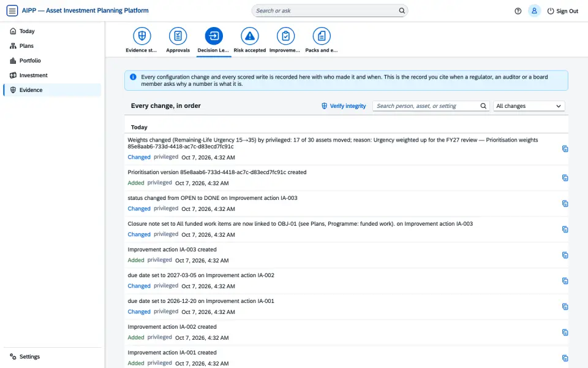
Task: Open the Evidence status shield tab
Action: [x=141, y=40]
